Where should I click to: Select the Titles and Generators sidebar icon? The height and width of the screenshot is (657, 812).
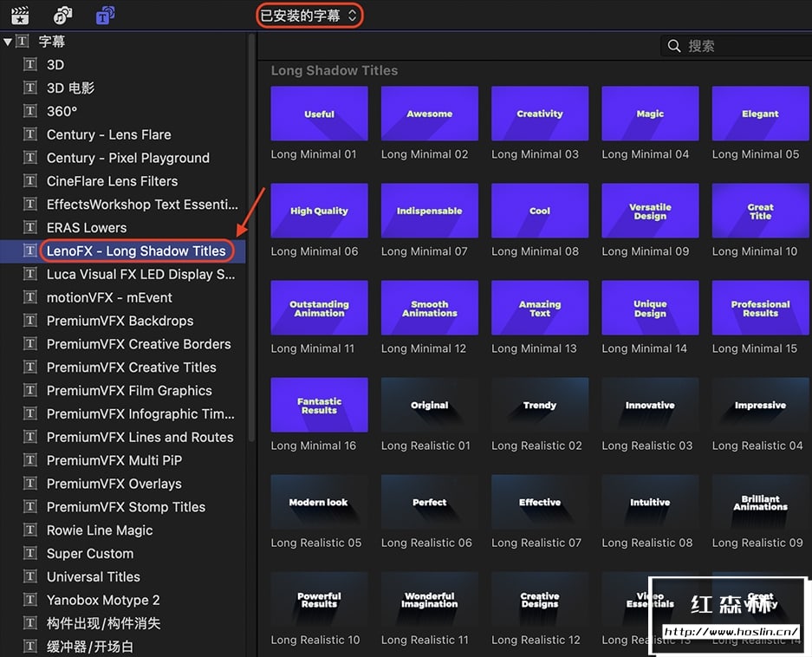tap(105, 16)
